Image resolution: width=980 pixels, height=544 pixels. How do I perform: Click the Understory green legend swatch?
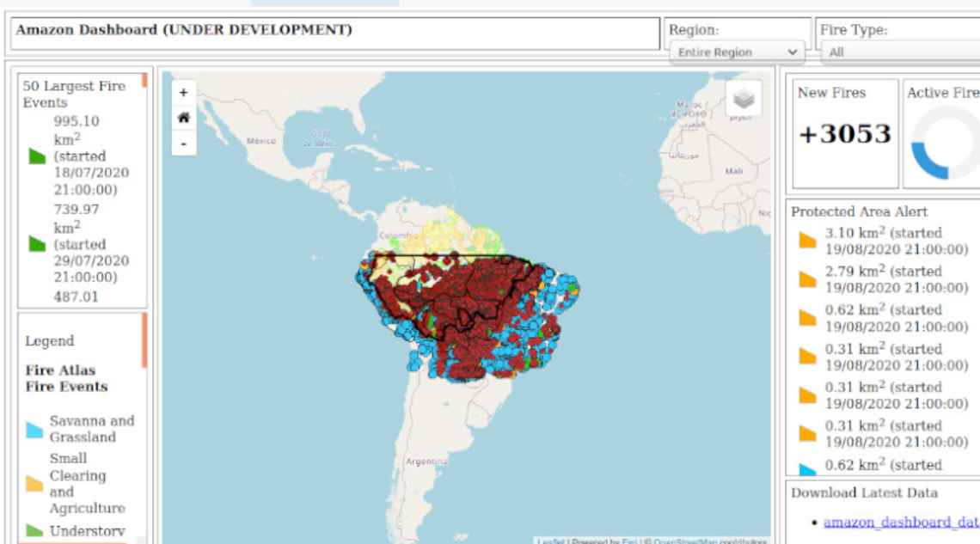[x=34, y=531]
